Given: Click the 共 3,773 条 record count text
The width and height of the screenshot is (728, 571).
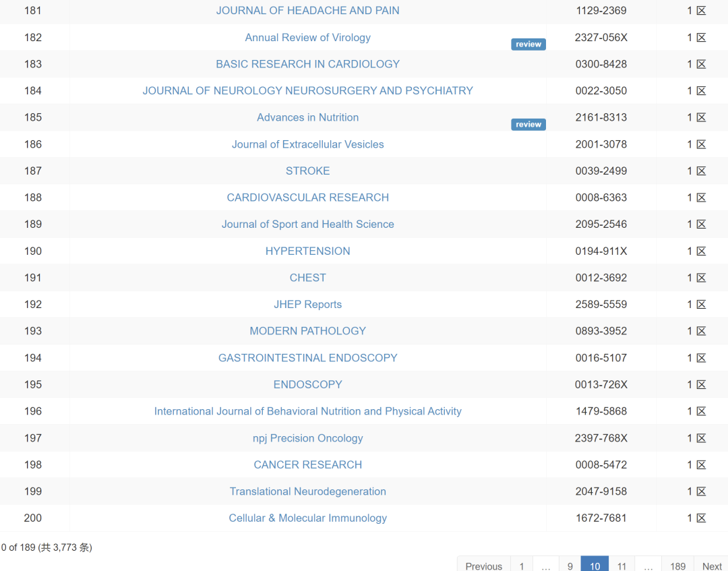Looking at the screenshot, I should tap(65, 547).
